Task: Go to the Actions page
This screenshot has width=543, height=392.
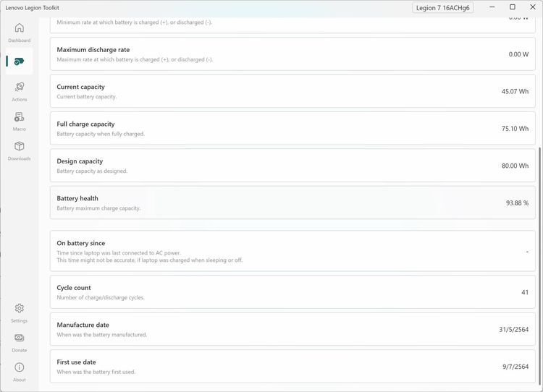Action: click(20, 91)
